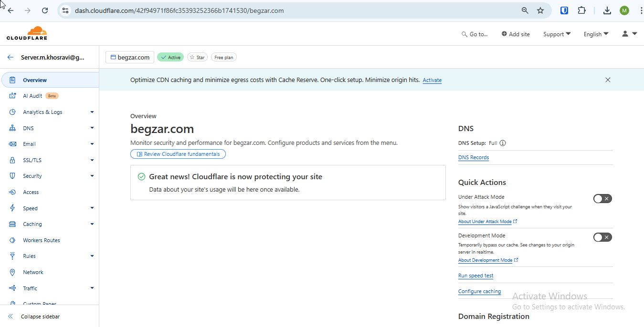
Task: Open the Support dropdown menu
Action: 557,34
